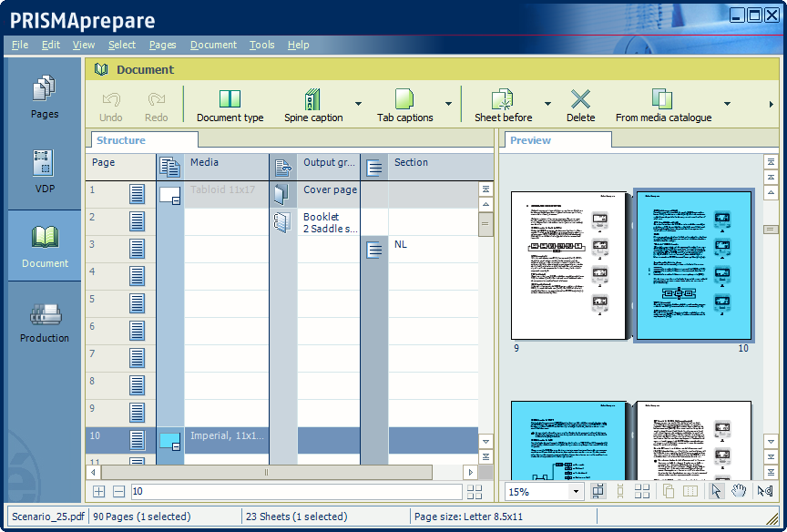Viewport: 787px width, 532px height.
Task: Click the stacked pages icon in Preview toolbar
Action: coord(668,491)
